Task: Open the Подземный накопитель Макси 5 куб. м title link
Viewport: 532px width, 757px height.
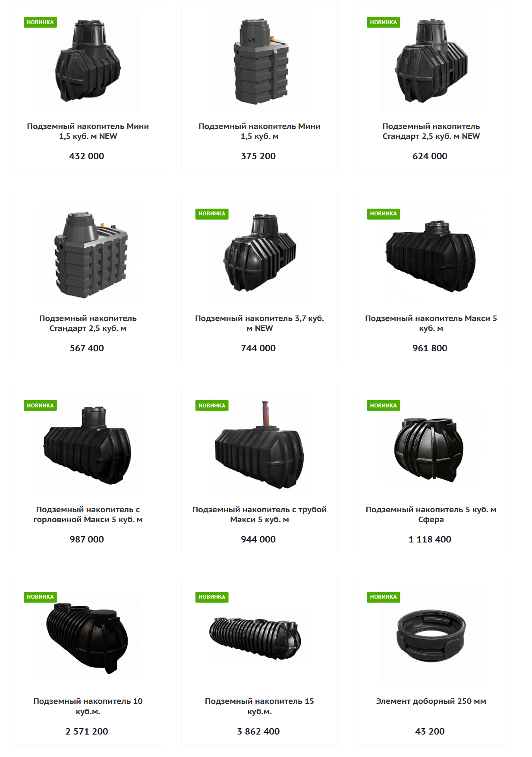Action: pos(431,323)
